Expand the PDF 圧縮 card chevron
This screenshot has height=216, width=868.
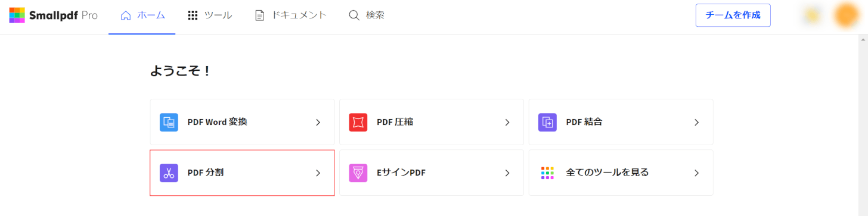(x=507, y=122)
